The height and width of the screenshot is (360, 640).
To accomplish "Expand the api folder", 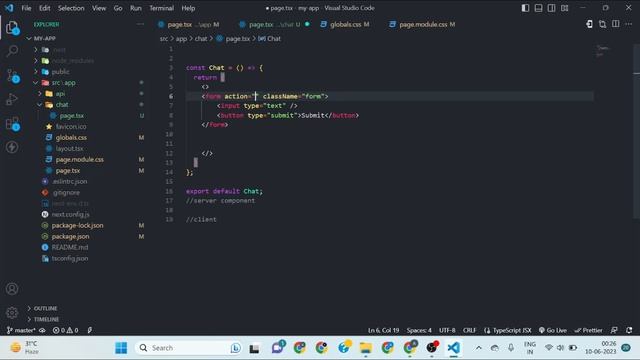I will [60, 93].
